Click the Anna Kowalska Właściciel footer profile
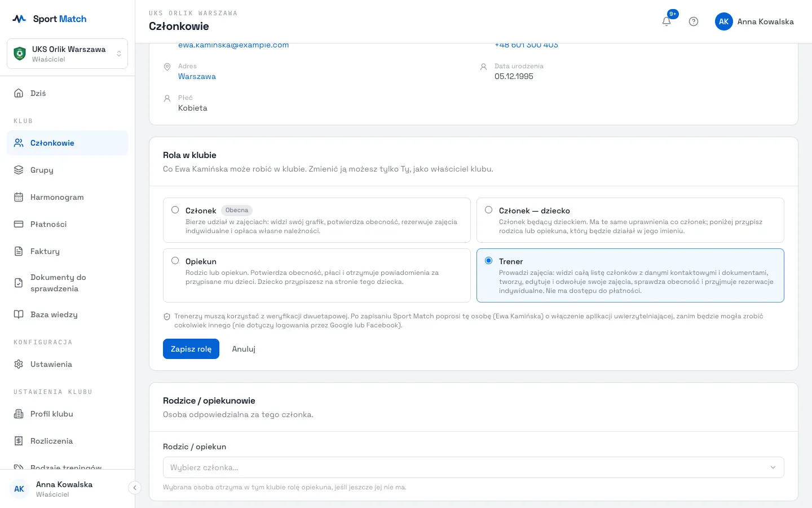This screenshot has height=508, width=812. (64, 489)
